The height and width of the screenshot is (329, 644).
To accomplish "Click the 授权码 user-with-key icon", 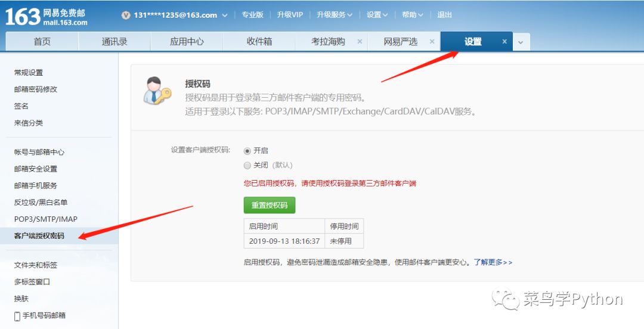I will 157,91.
